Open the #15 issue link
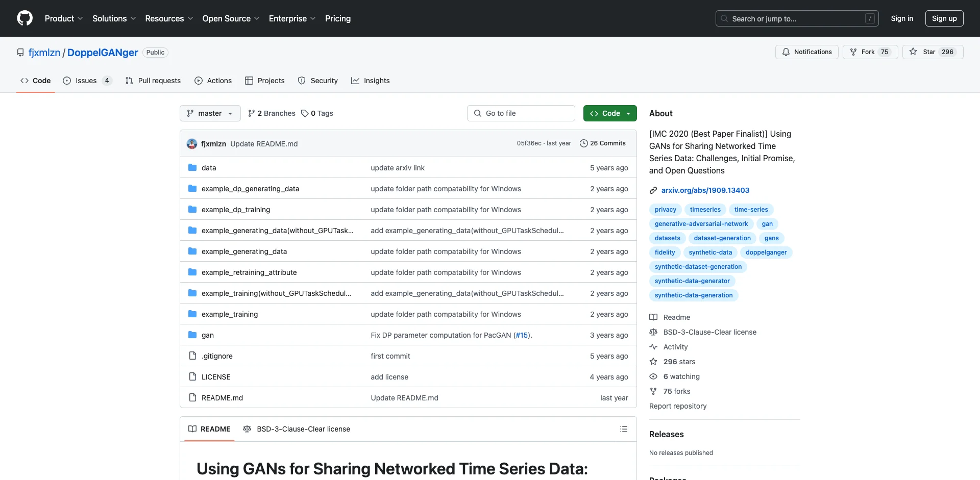This screenshot has height=480, width=980. (522, 335)
